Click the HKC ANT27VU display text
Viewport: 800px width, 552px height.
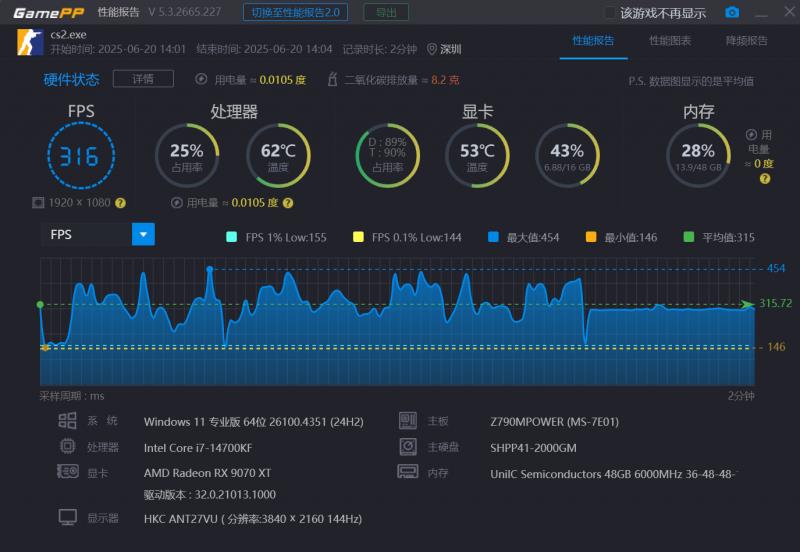pyautogui.click(x=253, y=519)
